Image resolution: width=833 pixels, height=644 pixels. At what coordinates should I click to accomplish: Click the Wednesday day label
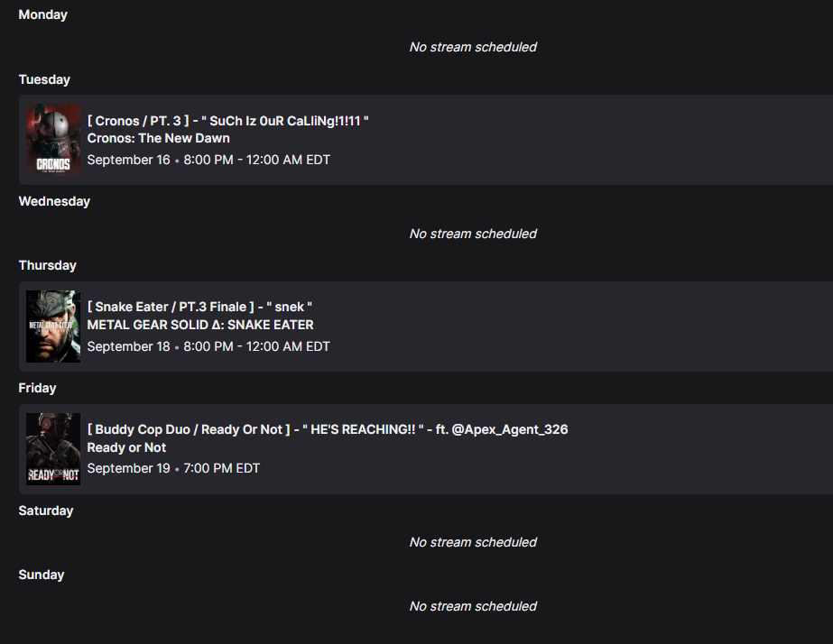[x=54, y=201]
